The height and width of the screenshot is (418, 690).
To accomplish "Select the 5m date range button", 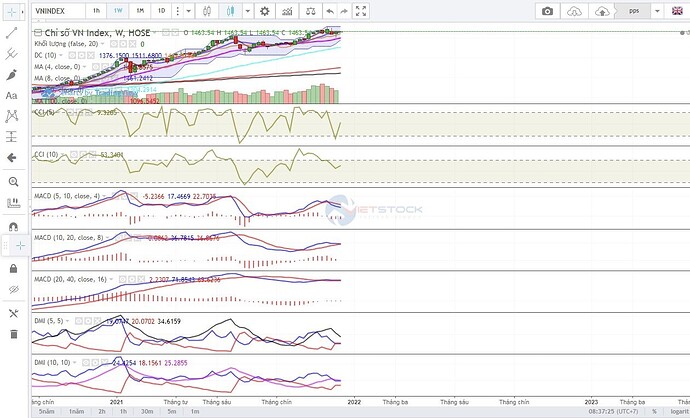I will tap(172, 411).
